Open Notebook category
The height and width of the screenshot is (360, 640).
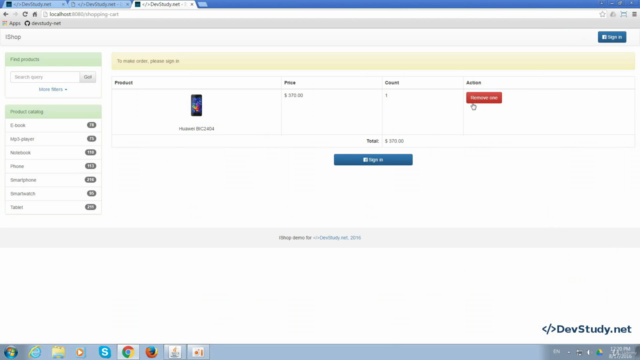pyautogui.click(x=53, y=153)
